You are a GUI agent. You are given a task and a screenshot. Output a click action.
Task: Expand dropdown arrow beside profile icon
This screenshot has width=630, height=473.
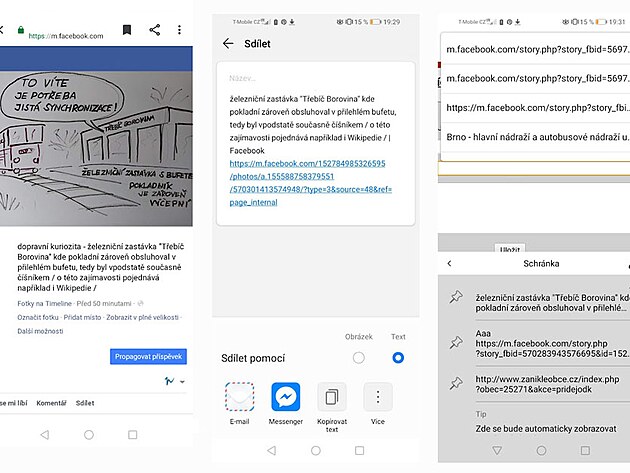(182, 382)
